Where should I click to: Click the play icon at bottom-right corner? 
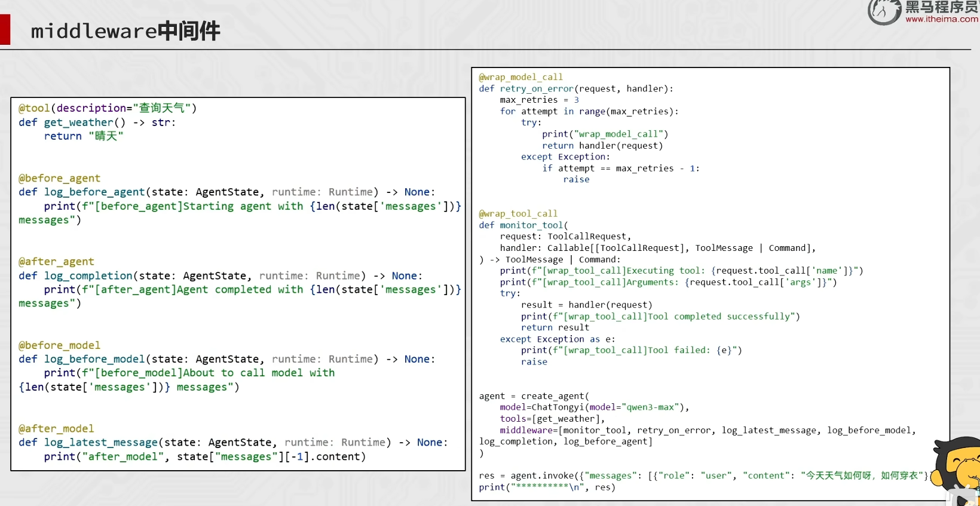click(x=962, y=499)
